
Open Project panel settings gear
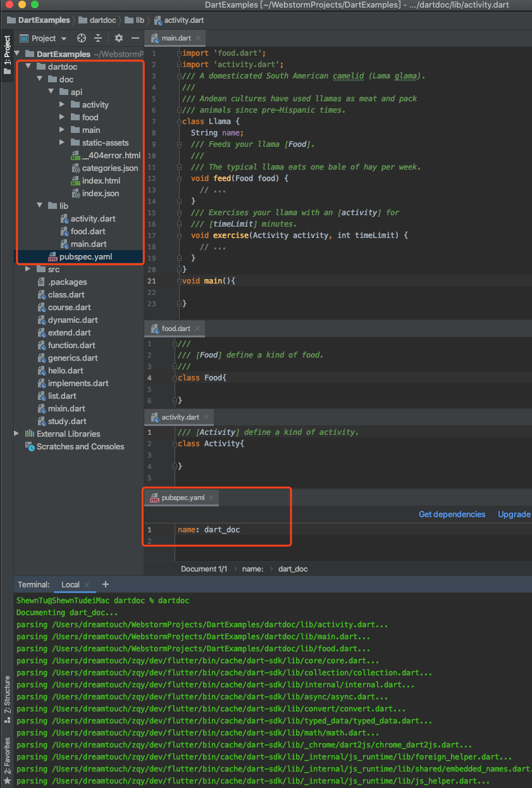click(x=119, y=39)
